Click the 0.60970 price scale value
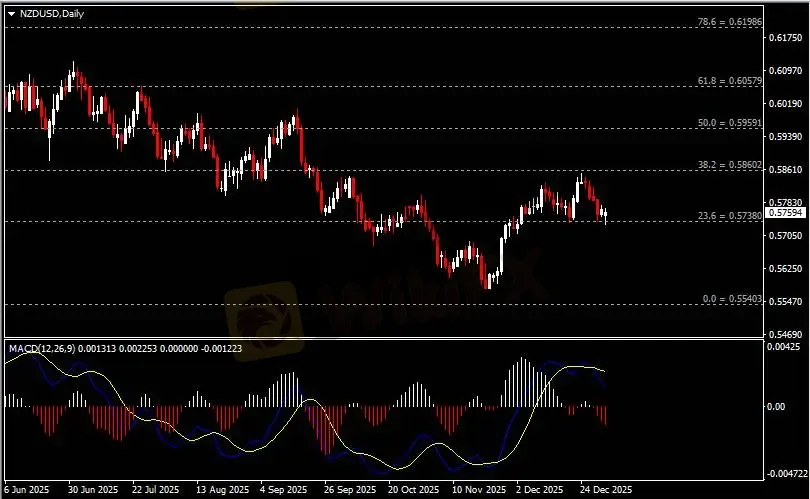Screen dimensions: 810x499 pos(785,70)
